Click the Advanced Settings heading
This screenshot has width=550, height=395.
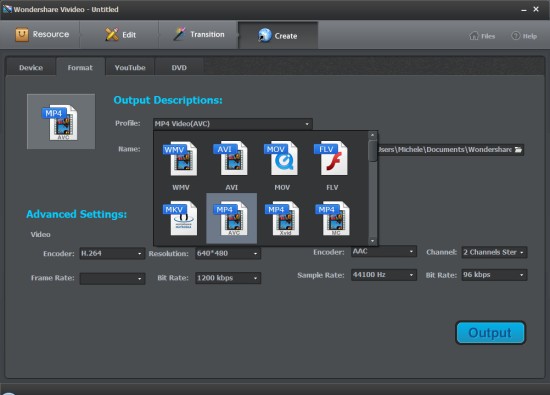point(76,214)
